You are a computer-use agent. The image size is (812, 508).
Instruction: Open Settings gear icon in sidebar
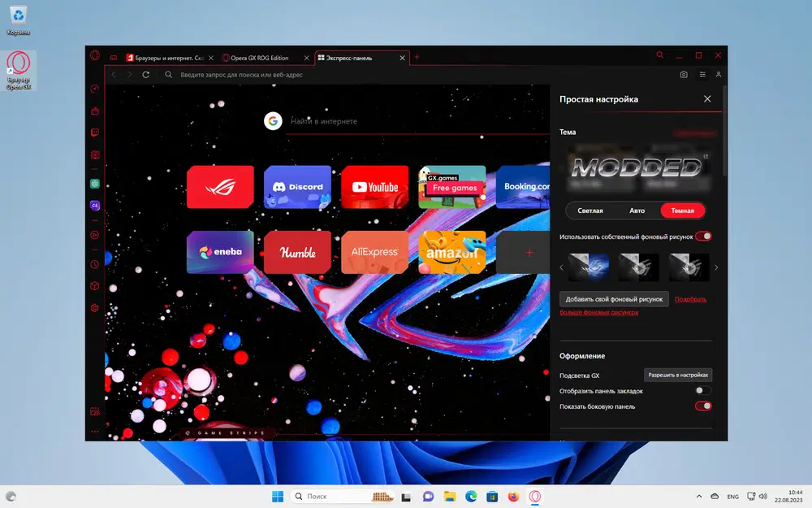pyautogui.click(x=95, y=308)
